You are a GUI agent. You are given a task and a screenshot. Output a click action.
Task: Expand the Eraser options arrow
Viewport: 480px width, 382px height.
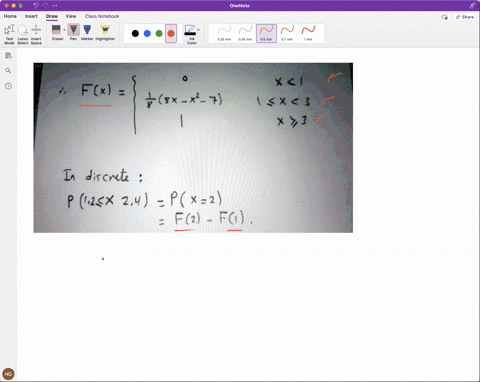(x=64, y=30)
